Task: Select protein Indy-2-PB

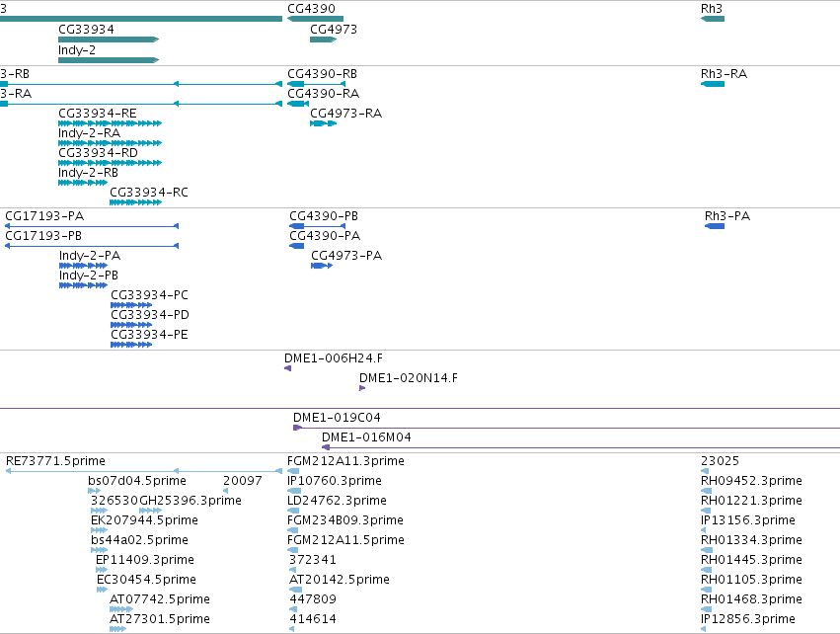Action: click(x=84, y=285)
